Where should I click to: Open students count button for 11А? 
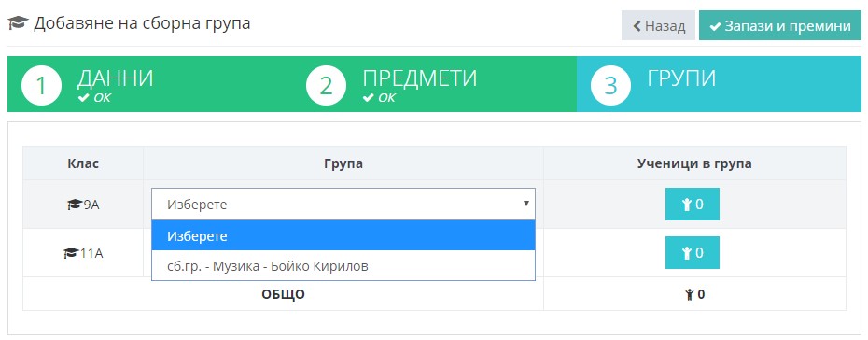tap(692, 253)
